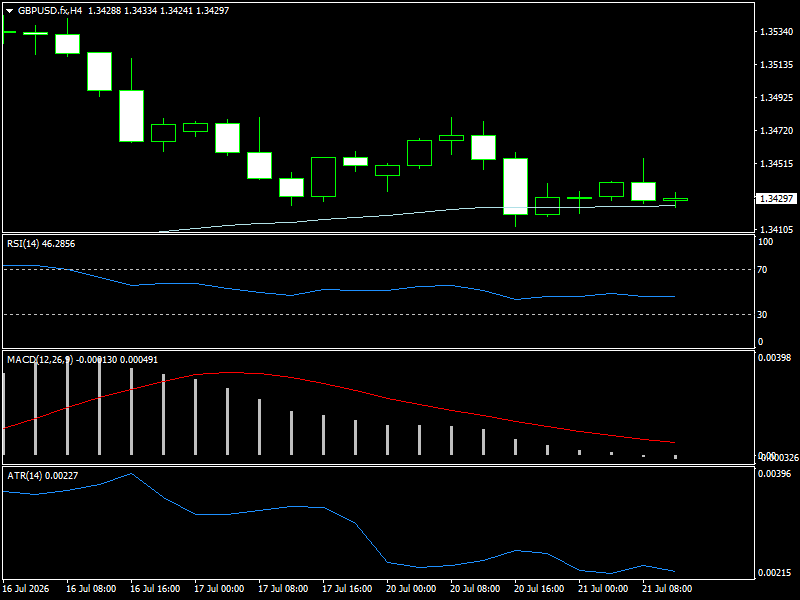The image size is (800, 600).
Task: Click the 1.35340 price scale label
Action: [777, 32]
